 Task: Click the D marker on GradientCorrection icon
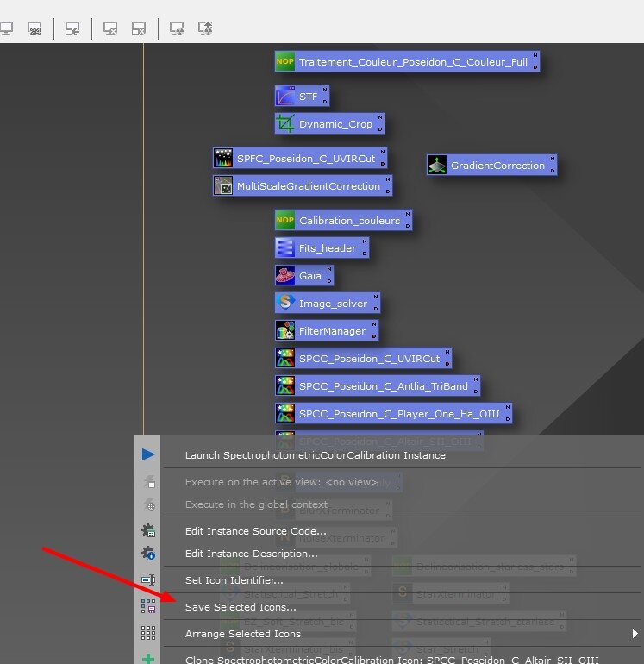[x=553, y=171]
